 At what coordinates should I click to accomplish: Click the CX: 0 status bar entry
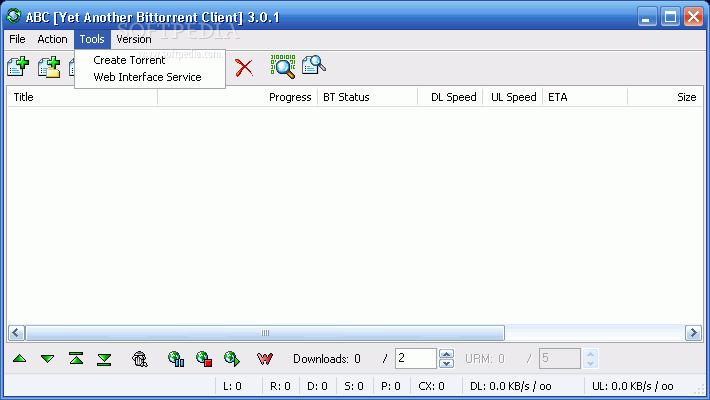[x=432, y=386]
